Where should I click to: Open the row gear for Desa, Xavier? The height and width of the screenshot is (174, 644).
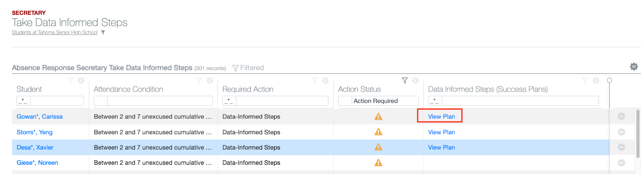(x=621, y=147)
